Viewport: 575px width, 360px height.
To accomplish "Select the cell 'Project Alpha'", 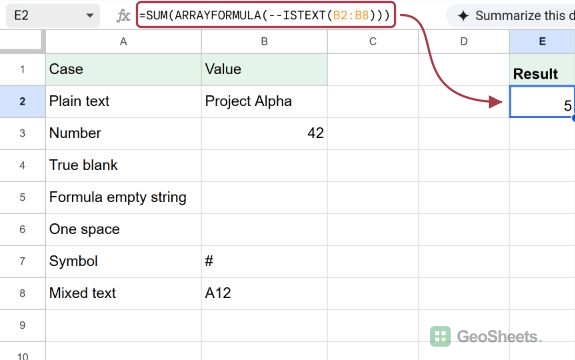I will click(264, 102).
